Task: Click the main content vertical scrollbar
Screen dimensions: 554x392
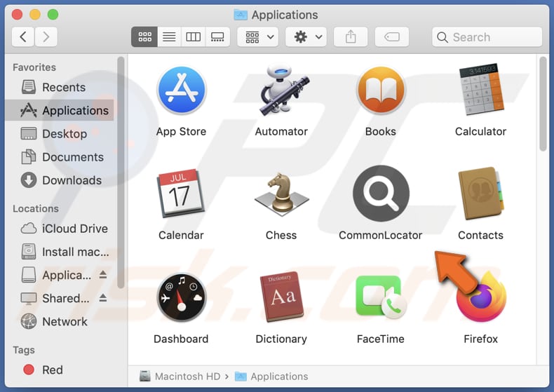Action: [x=543, y=104]
